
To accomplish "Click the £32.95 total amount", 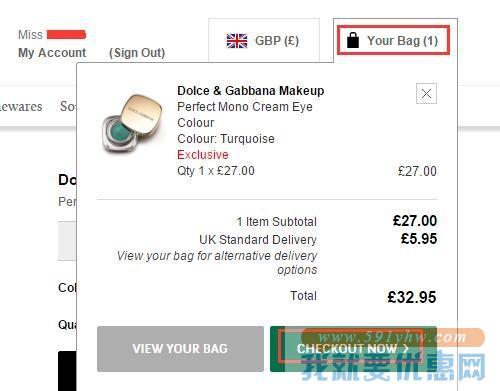I will (x=412, y=297).
